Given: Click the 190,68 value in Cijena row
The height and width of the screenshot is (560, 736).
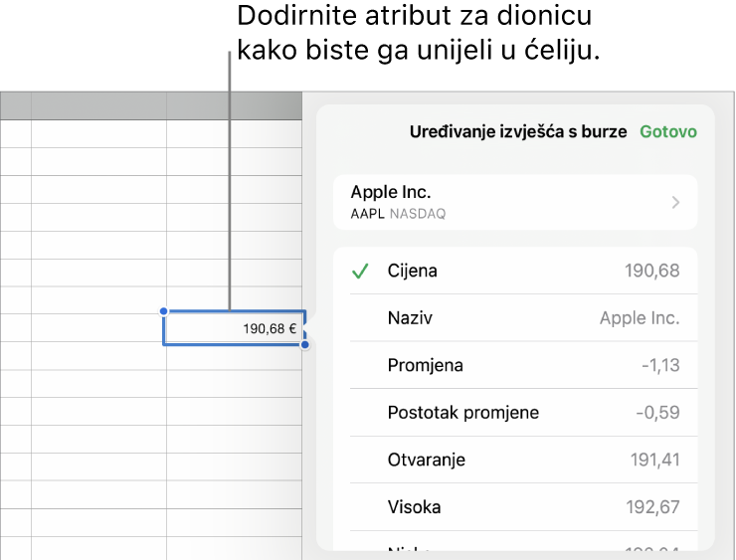Looking at the screenshot, I should pos(652,271).
